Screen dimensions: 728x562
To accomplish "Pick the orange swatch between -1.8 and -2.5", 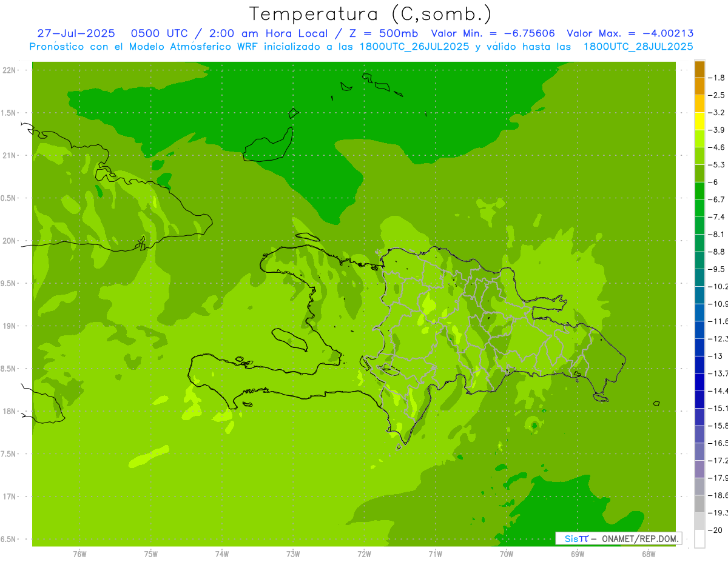I will point(699,87).
